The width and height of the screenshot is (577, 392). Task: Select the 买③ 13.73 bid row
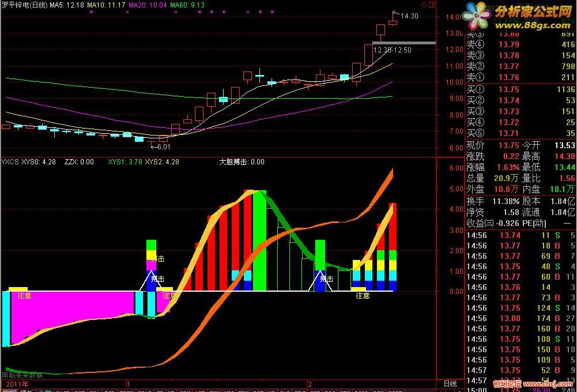coord(521,111)
